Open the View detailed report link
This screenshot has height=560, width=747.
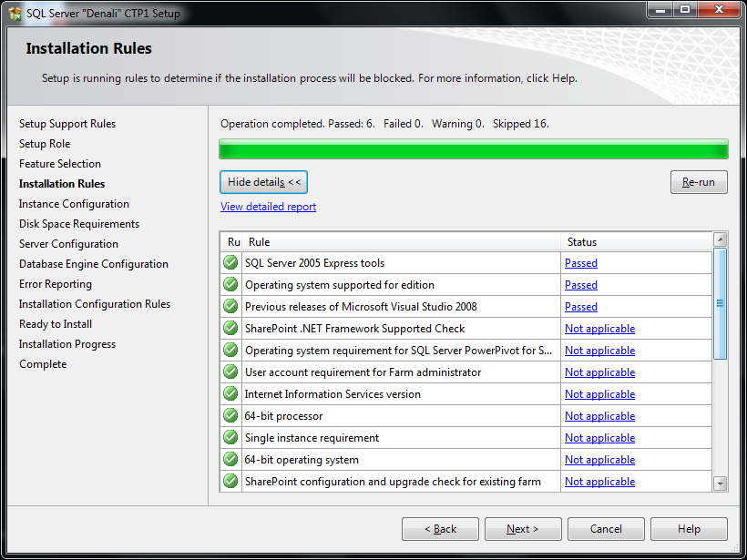tap(268, 207)
